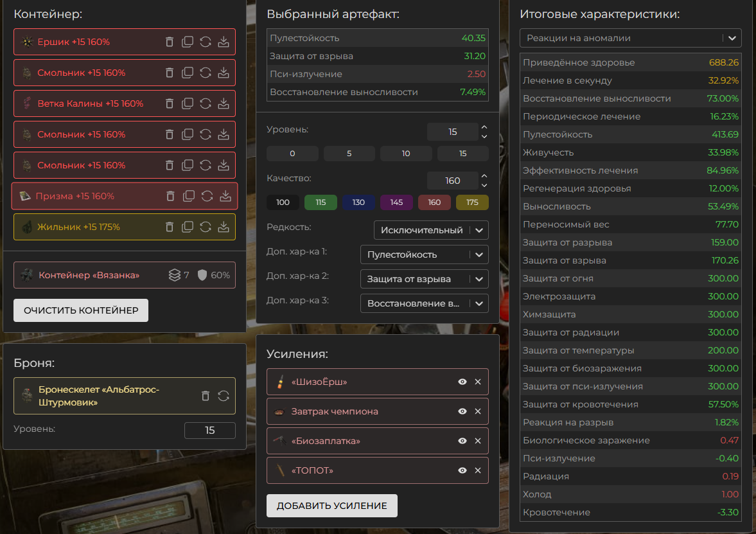Hide the «ШизоЁрш» boost effect

click(x=462, y=382)
